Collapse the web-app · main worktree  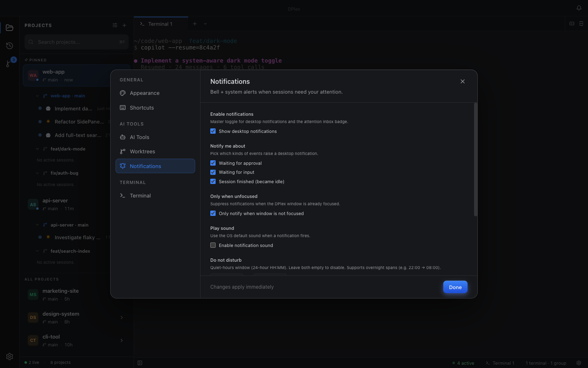point(38,96)
